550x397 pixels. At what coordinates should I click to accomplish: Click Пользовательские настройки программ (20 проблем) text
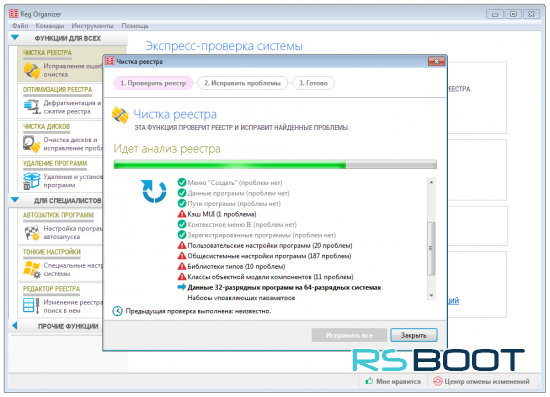(x=270, y=245)
